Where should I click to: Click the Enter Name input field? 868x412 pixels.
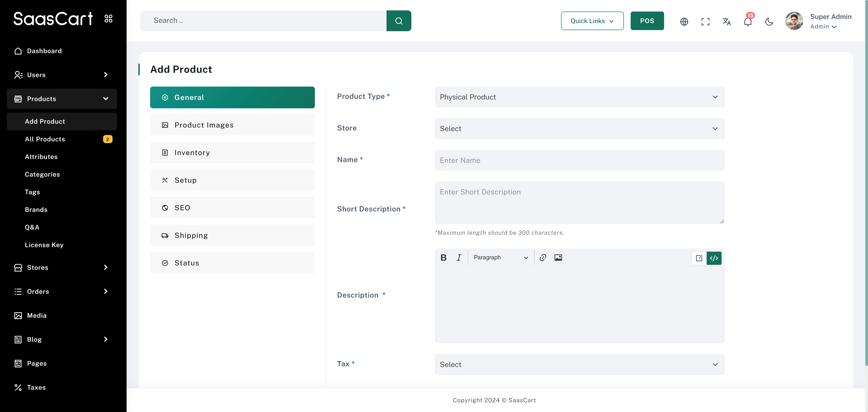(x=579, y=161)
